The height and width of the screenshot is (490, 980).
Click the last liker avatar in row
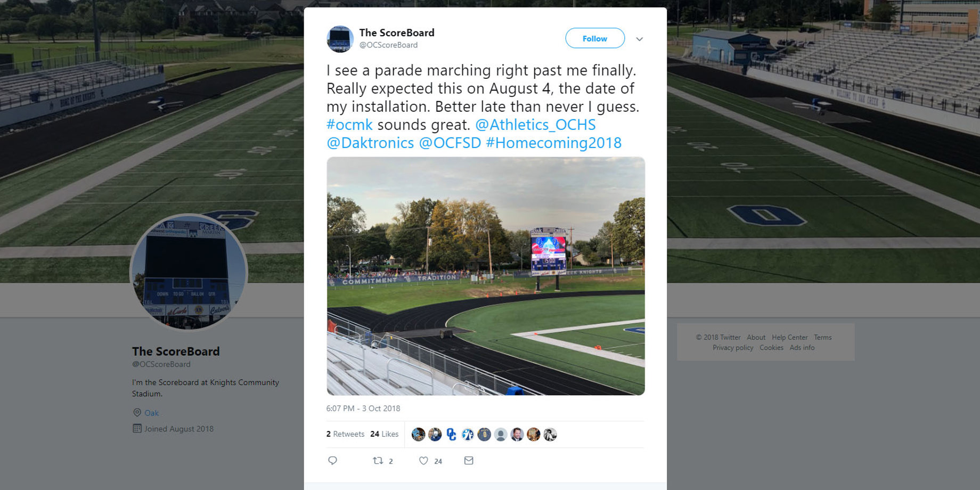550,435
